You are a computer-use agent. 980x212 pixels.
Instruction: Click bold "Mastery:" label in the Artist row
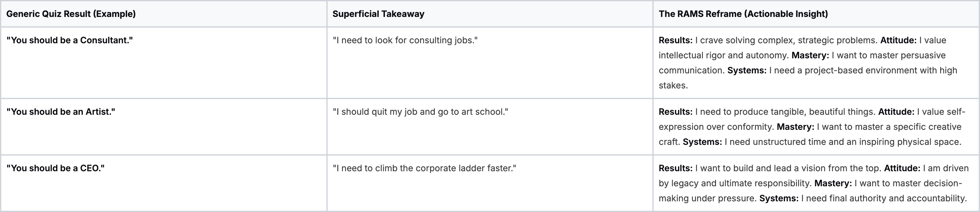(x=795, y=127)
